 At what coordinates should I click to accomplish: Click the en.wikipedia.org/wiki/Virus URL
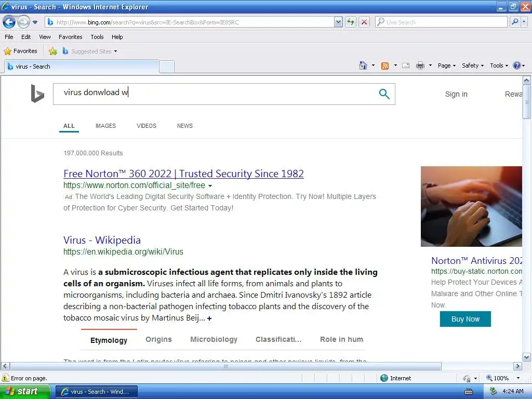(123, 252)
